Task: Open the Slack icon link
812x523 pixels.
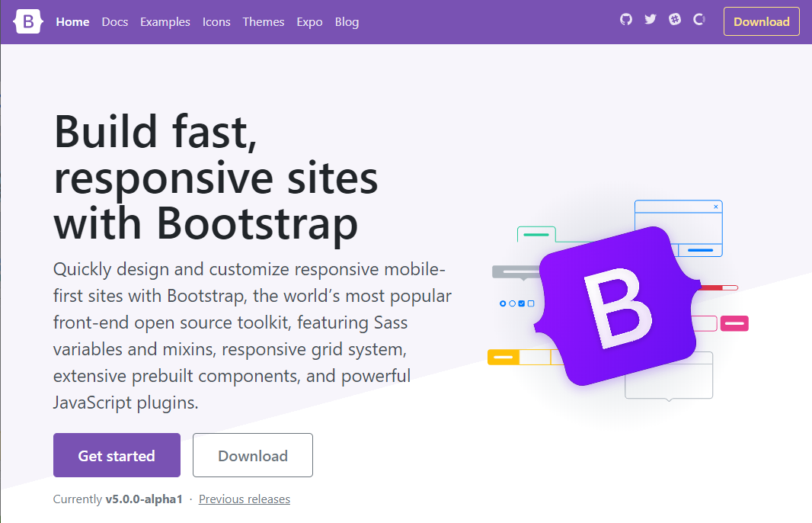Action: (675, 20)
